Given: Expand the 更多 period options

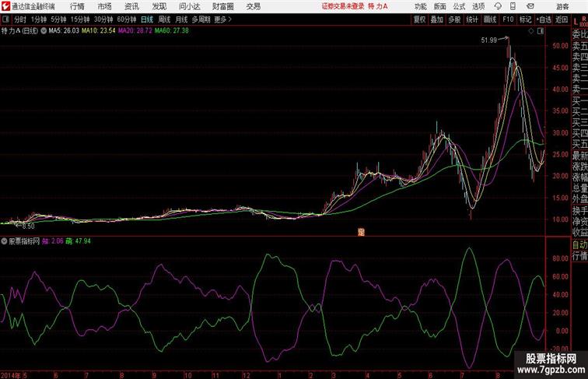Looking at the screenshot, I should 222,19.
